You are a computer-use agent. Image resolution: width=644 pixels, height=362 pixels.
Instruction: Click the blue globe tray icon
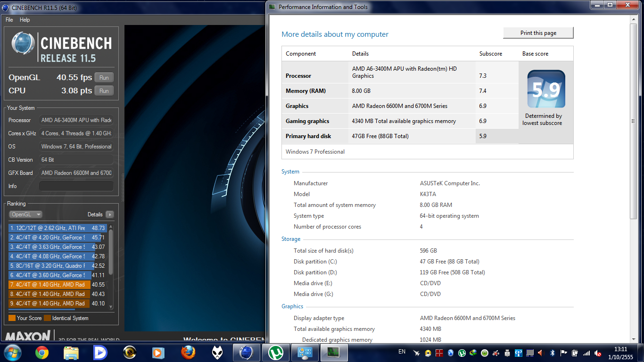point(451,353)
